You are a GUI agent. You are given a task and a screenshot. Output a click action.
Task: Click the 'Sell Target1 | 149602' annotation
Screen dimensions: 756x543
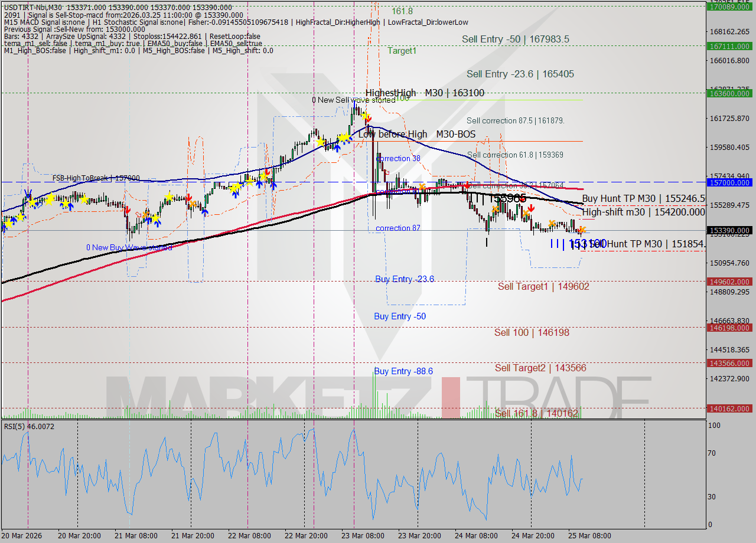coord(543,286)
